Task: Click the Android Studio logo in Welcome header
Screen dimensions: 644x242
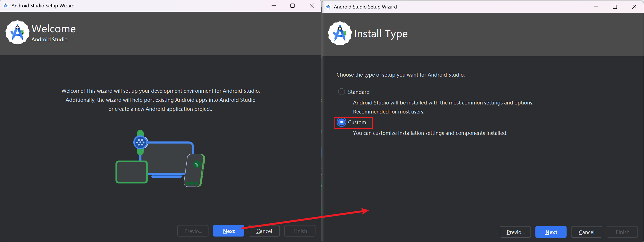Action: 17,32
